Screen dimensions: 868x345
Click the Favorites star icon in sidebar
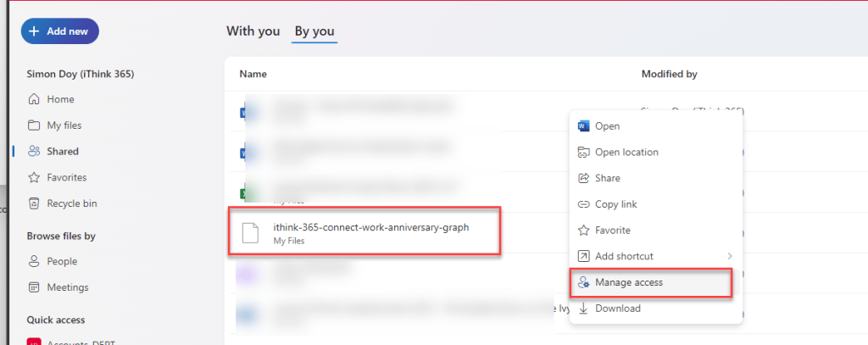[34, 177]
